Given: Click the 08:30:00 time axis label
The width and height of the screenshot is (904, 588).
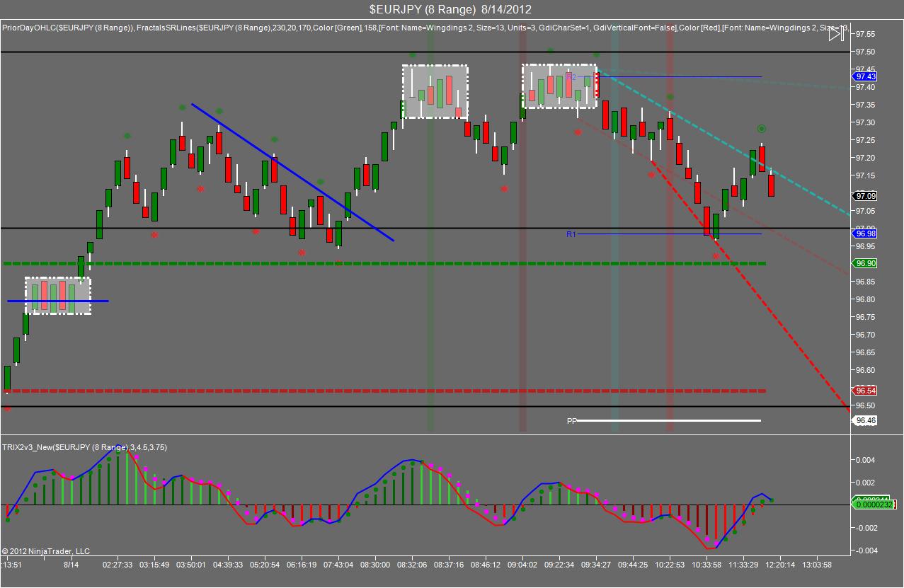Looking at the screenshot, I should pyautogui.click(x=375, y=565).
